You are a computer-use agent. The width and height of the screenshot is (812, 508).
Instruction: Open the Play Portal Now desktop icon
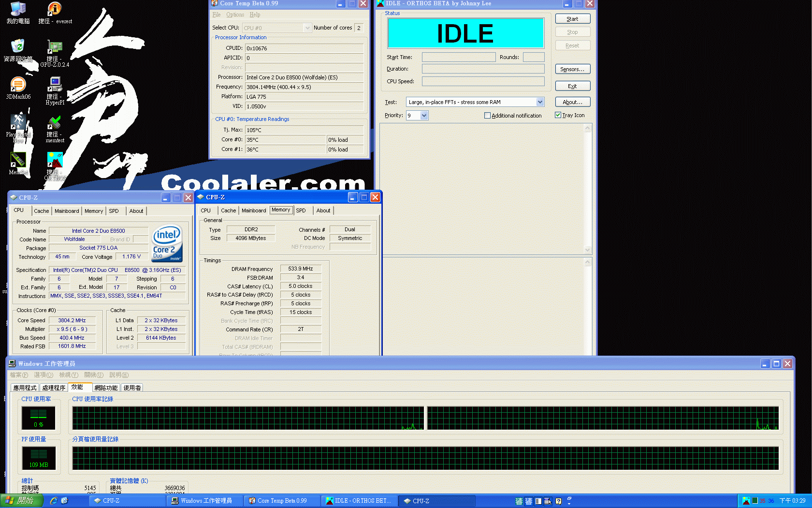[18, 128]
